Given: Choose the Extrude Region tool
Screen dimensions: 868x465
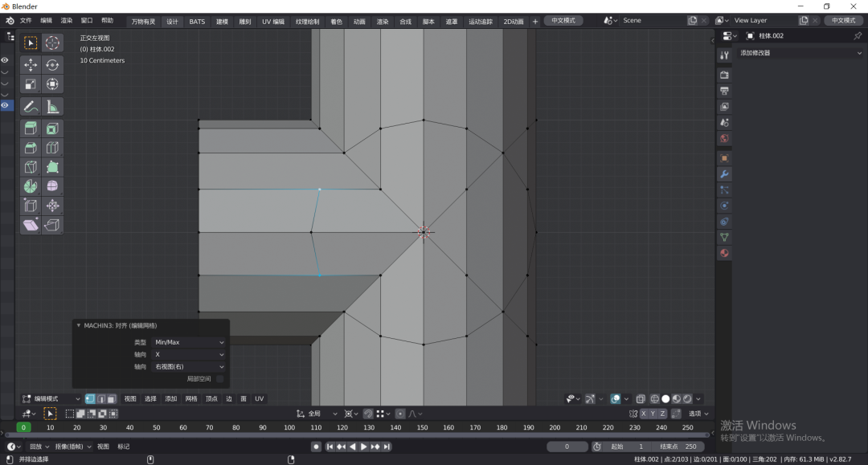Looking at the screenshot, I should point(31,128).
